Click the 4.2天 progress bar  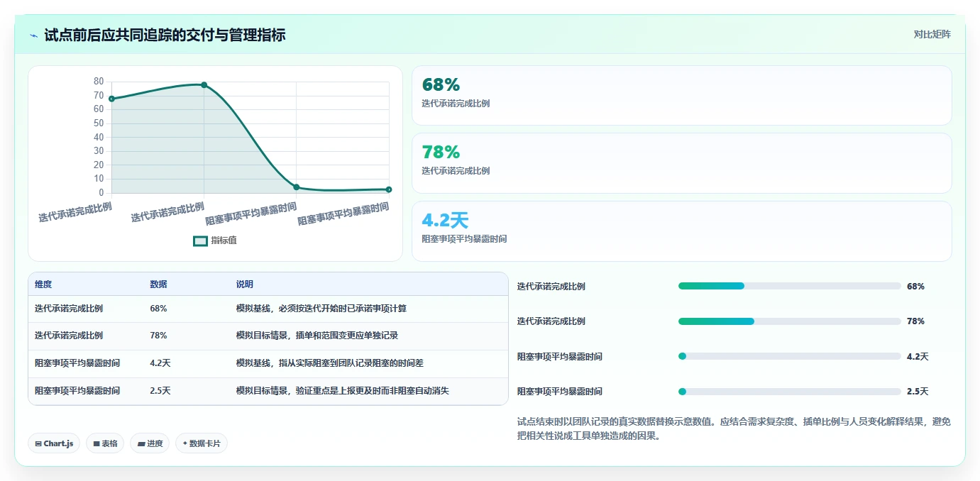click(x=790, y=356)
